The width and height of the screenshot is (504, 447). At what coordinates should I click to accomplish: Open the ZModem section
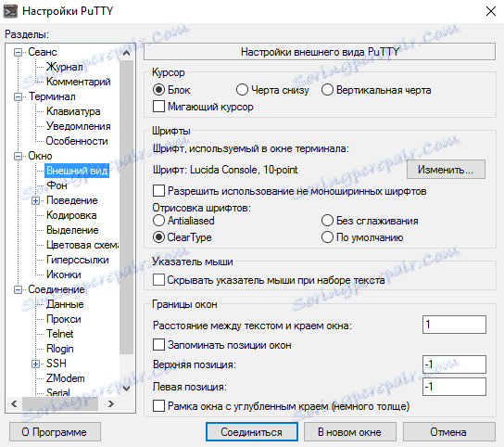pyautogui.click(x=66, y=378)
